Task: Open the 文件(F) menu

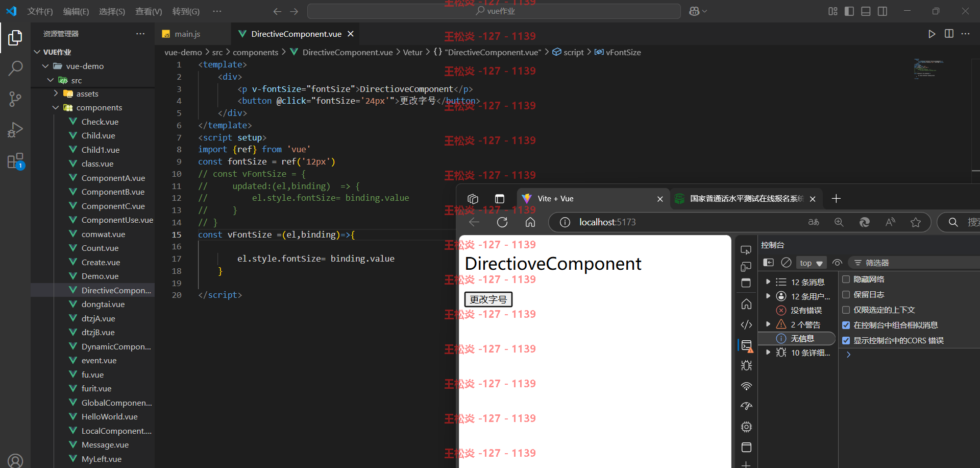Action: tap(40, 11)
